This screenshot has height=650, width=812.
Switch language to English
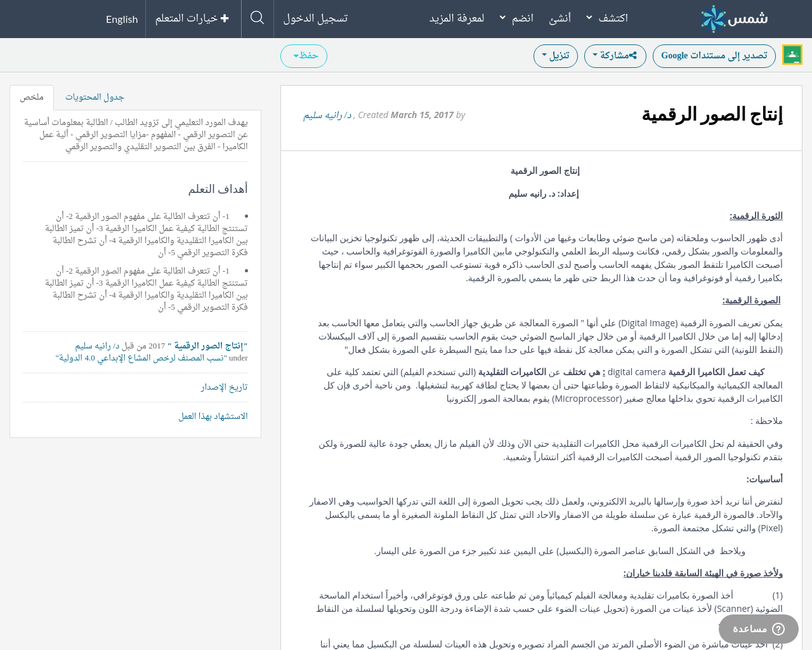pos(122,19)
